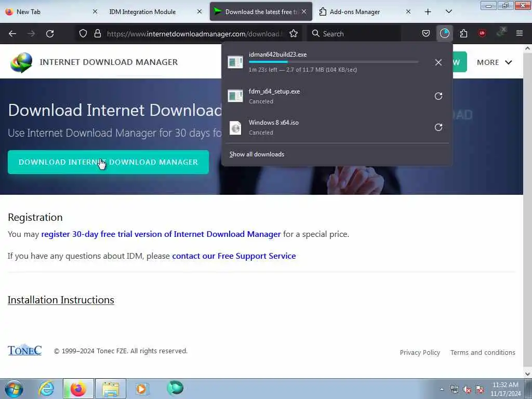Image resolution: width=532 pixels, height=399 pixels.
Task: Click the forward navigation arrow
Action: click(31, 34)
